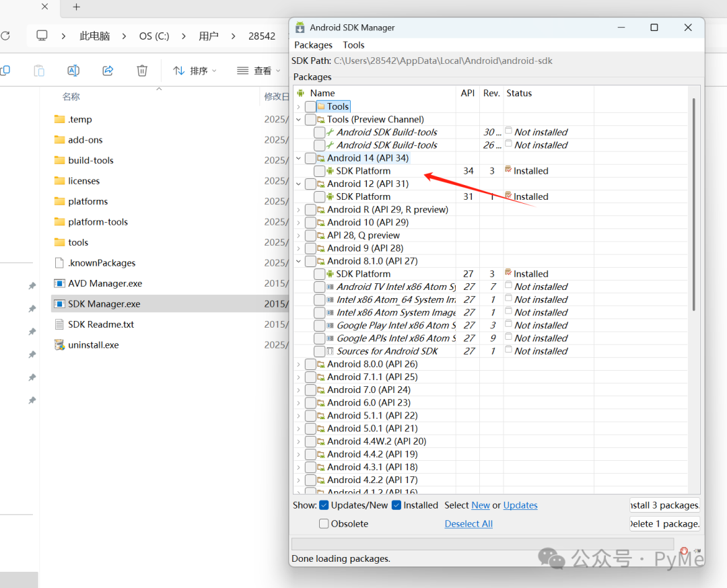Expand the Android 10 (API 29) group

tap(299, 223)
